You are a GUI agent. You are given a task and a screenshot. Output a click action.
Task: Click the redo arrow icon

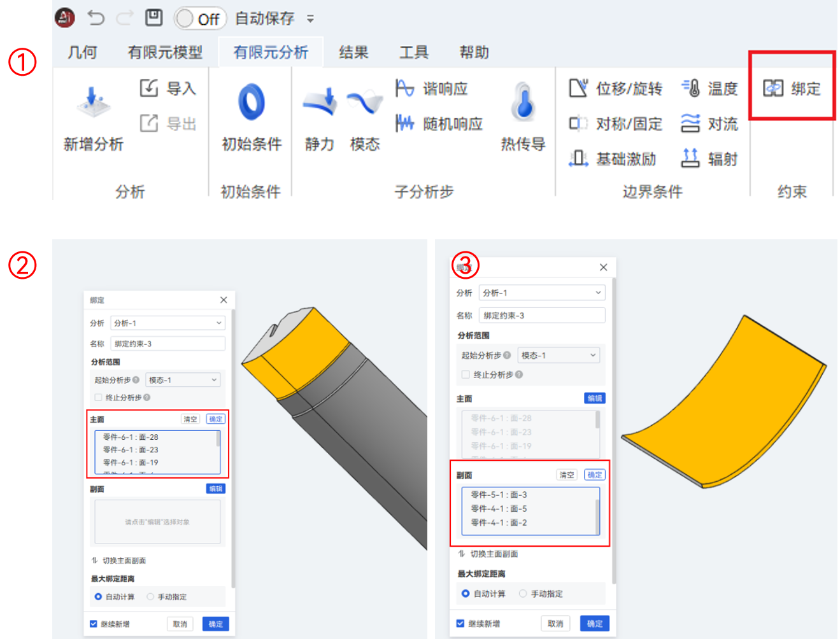click(124, 18)
